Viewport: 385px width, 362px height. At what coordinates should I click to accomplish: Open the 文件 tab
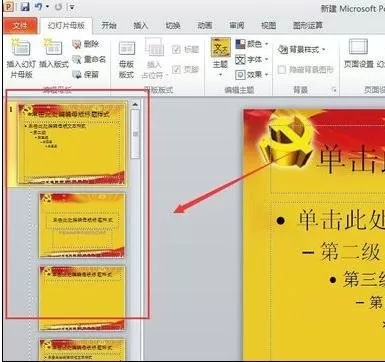pyautogui.click(x=20, y=26)
